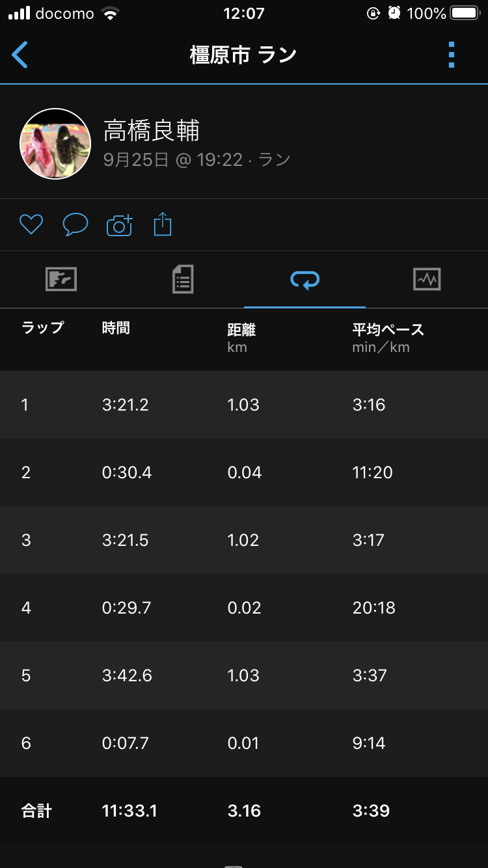Open the profile picture of 高橋良輔
The height and width of the screenshot is (868, 488).
click(55, 144)
